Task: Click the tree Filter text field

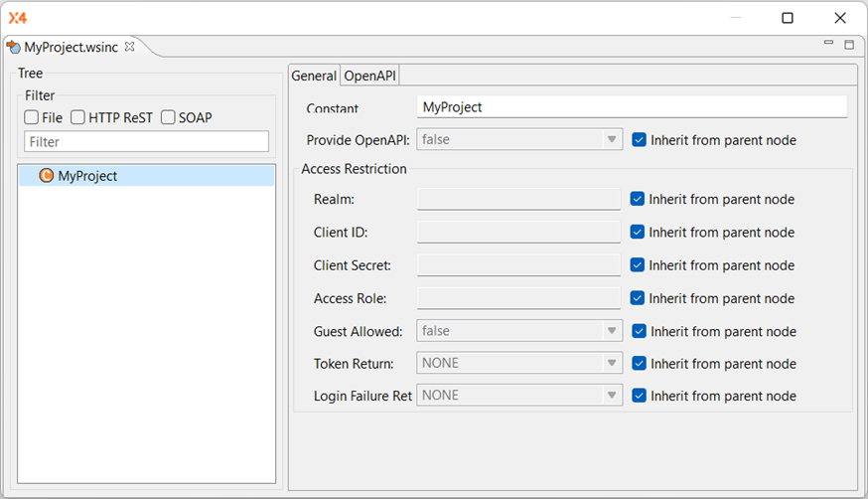Action: [146, 142]
